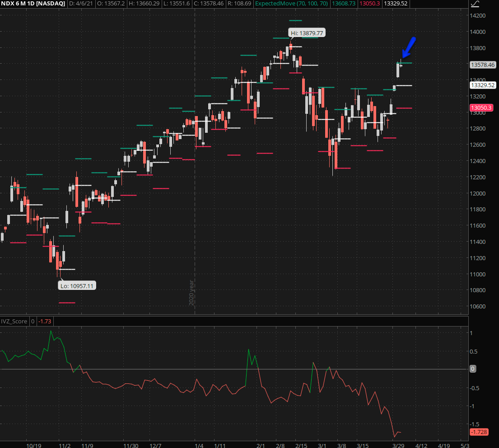Click the 13578.46 last-price axis tag
The image size is (499, 448).
click(483, 65)
